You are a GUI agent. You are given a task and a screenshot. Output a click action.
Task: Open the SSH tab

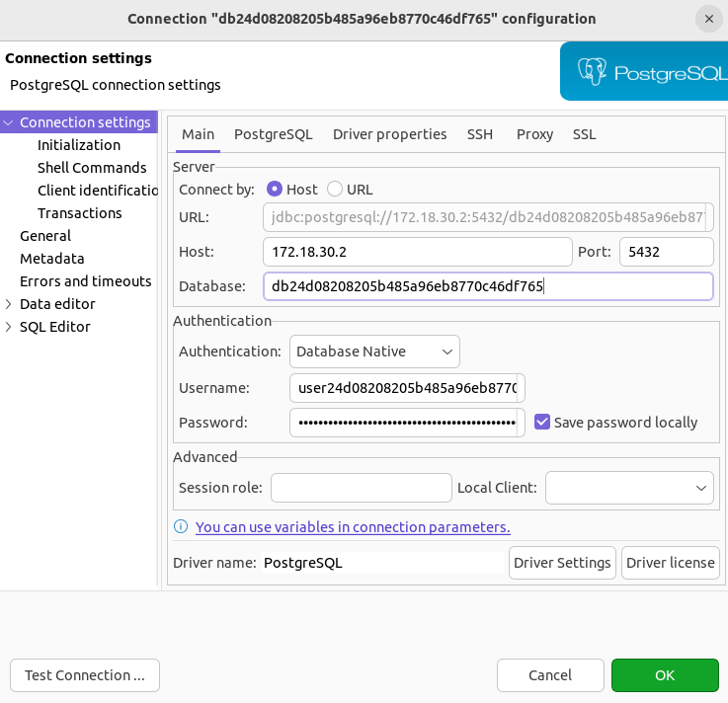point(480,134)
